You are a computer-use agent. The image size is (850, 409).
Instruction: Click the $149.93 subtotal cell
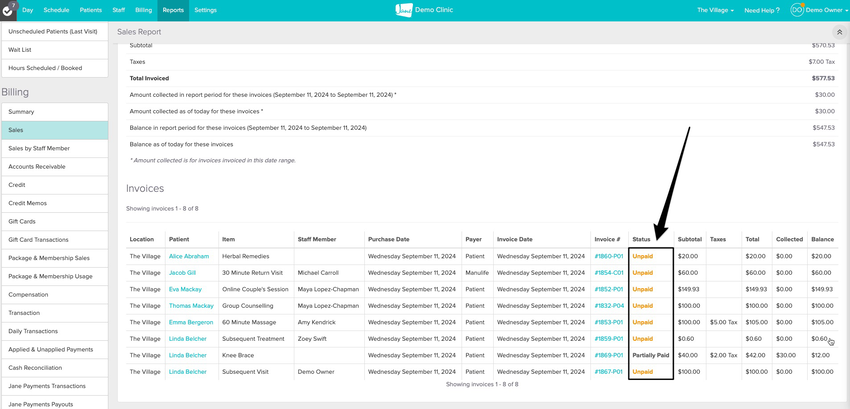[x=688, y=289]
